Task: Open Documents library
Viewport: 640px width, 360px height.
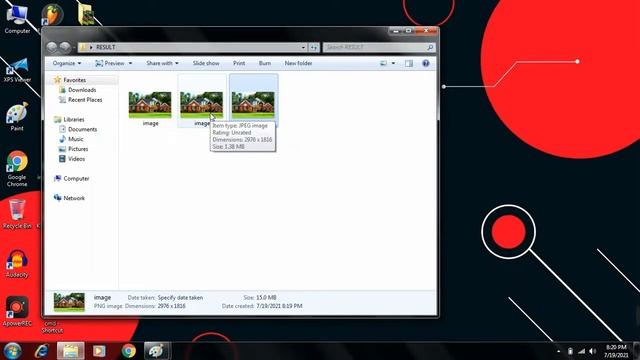Action: (82, 129)
